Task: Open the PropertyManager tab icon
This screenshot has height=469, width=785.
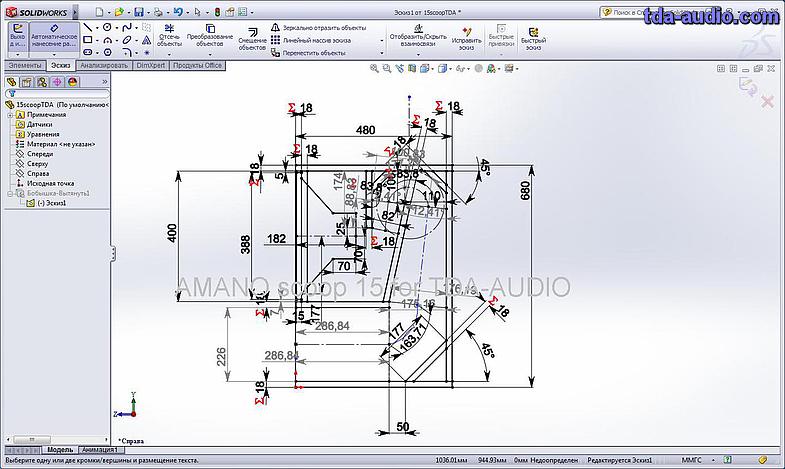Action: (x=27, y=82)
